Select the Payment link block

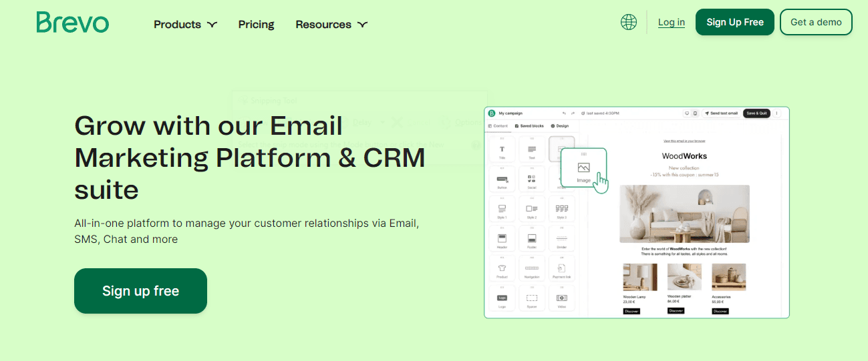click(561, 268)
